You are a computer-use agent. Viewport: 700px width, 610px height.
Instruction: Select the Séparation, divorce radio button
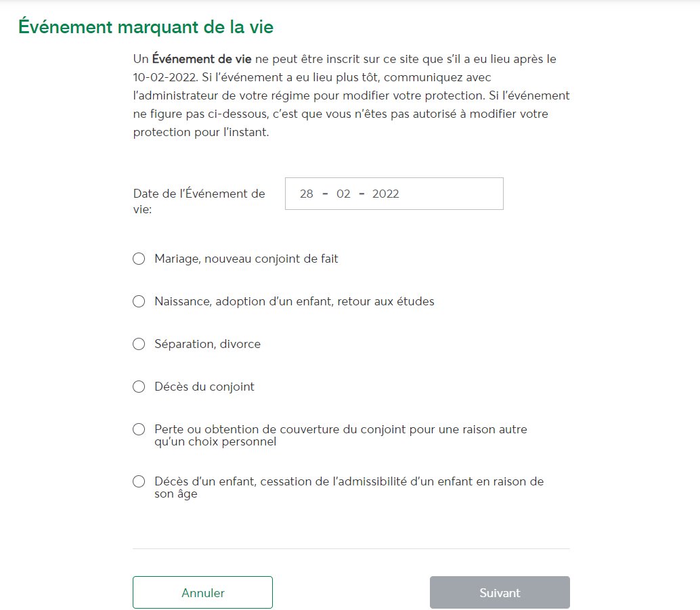pyautogui.click(x=139, y=345)
